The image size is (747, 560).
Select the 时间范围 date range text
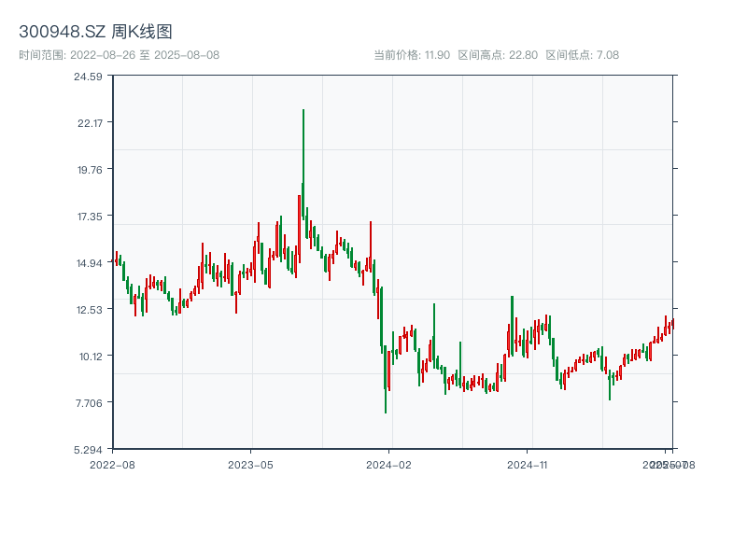pos(119,55)
